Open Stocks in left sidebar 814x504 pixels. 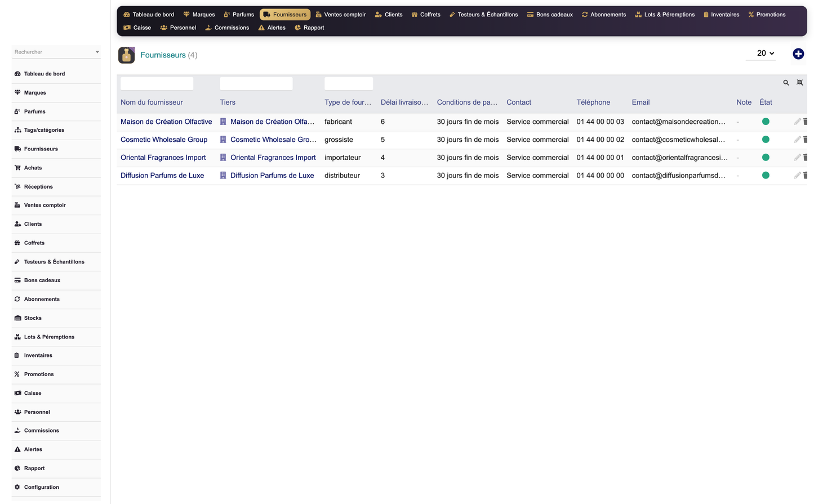click(x=33, y=318)
